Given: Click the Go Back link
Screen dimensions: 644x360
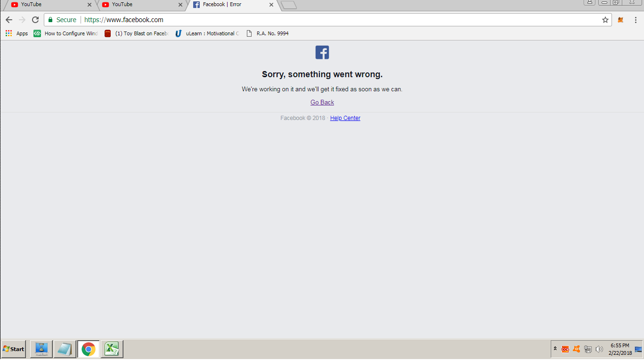Looking at the screenshot, I should click(322, 102).
